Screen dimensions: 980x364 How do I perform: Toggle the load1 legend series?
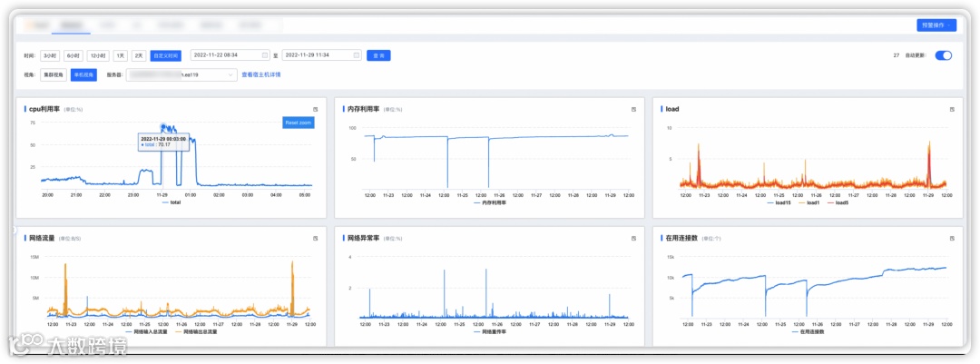808,202
